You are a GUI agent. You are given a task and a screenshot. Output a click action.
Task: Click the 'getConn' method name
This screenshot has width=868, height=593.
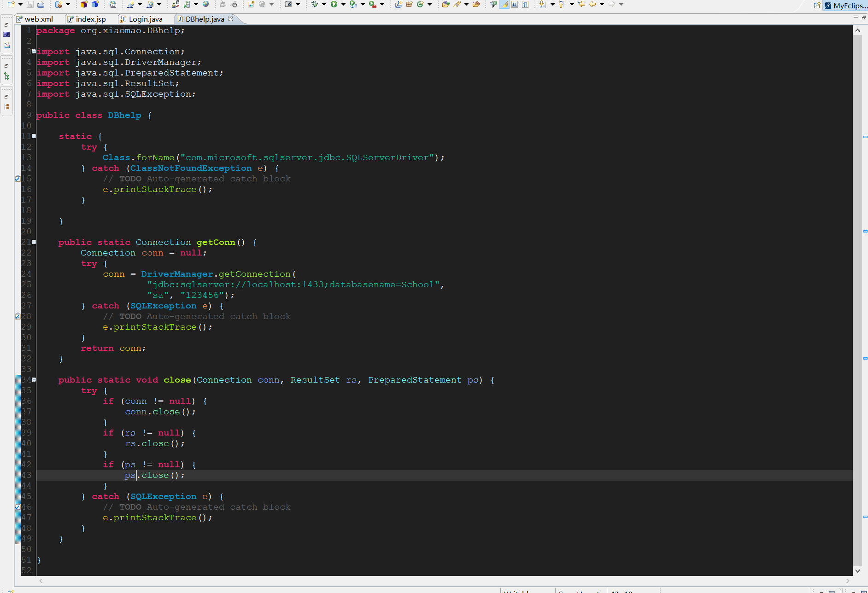216,242
